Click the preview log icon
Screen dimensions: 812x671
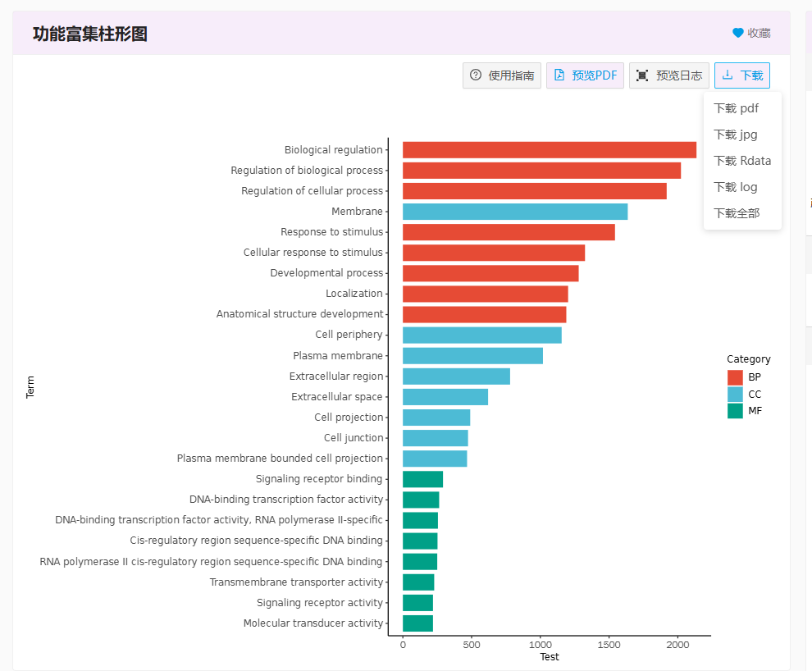[642, 75]
